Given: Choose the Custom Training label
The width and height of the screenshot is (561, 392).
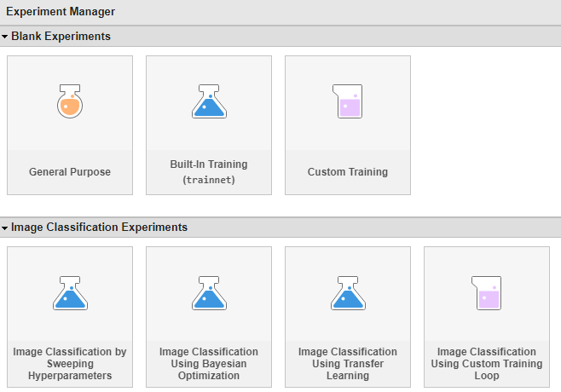Looking at the screenshot, I should point(348,172).
